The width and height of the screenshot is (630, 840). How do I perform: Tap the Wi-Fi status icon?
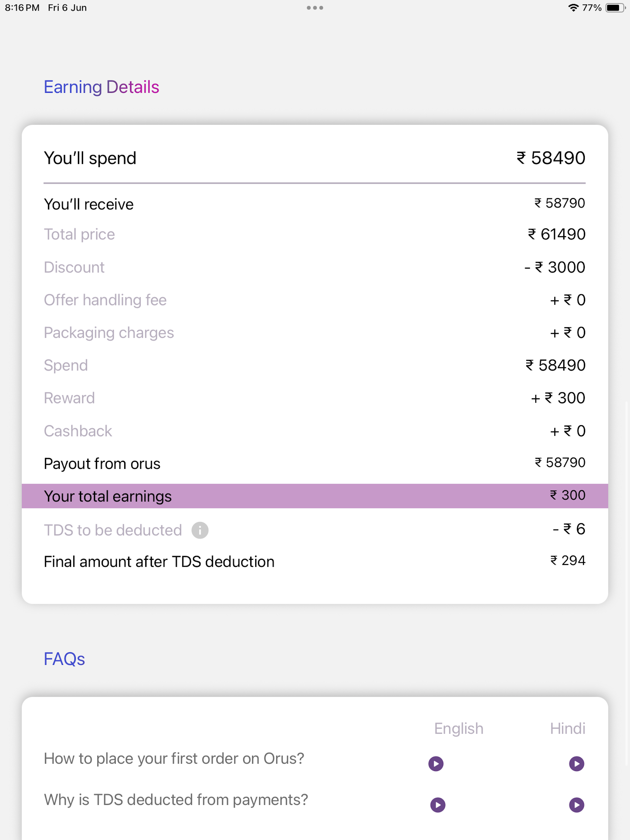tap(573, 8)
